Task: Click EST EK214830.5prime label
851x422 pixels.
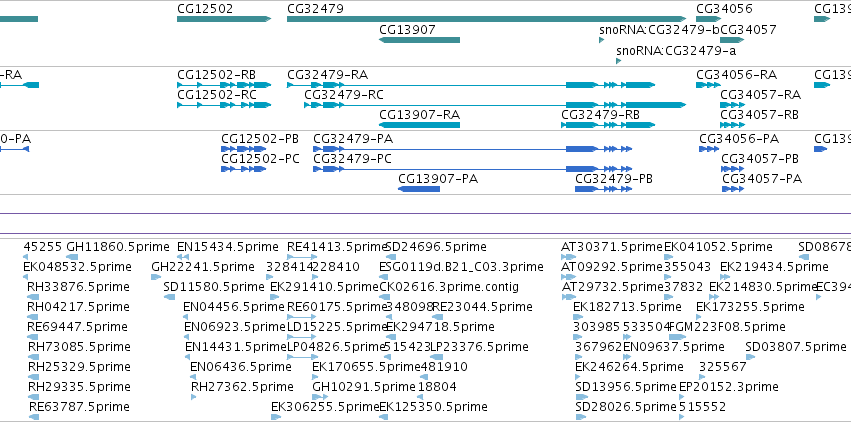Action: tap(763, 287)
